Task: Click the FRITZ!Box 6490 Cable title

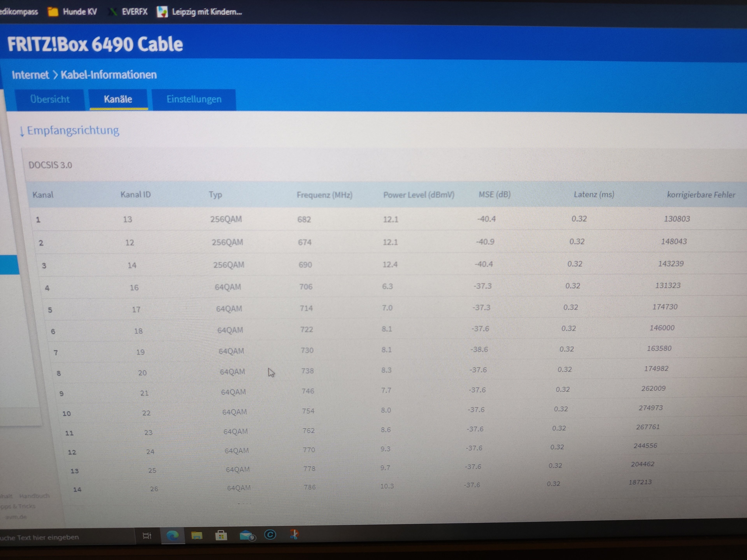Action: [95, 44]
